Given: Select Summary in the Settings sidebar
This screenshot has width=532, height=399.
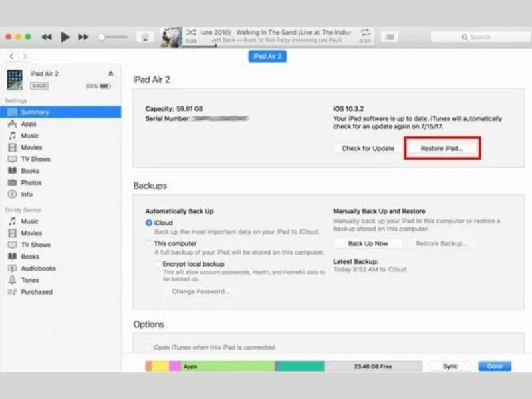Looking at the screenshot, I should tap(61, 112).
